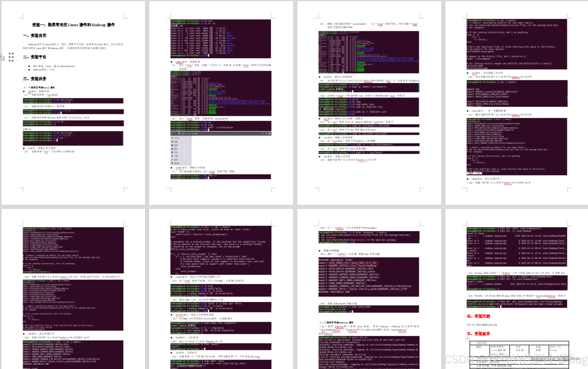Screen dimensions: 588x369
Task: Click heading 三、实验任务 on first page
Action: pyautogui.click(x=35, y=79)
